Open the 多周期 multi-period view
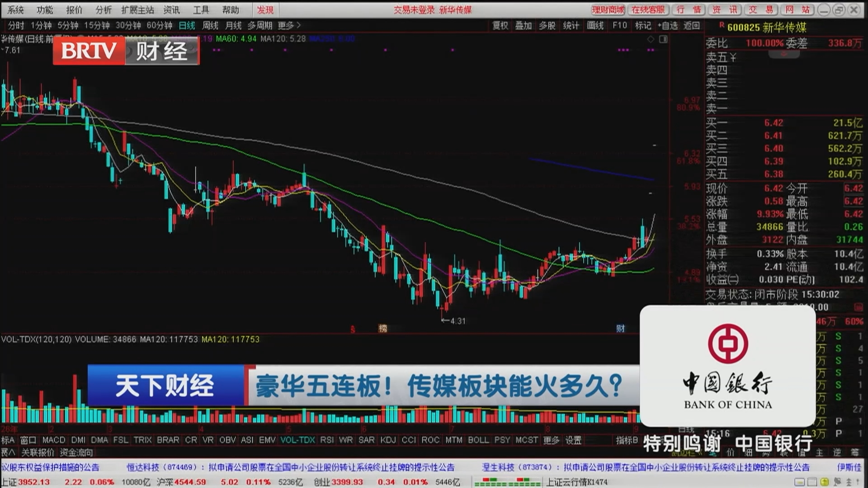Image resolution: width=868 pixels, height=488 pixels. coord(260,26)
